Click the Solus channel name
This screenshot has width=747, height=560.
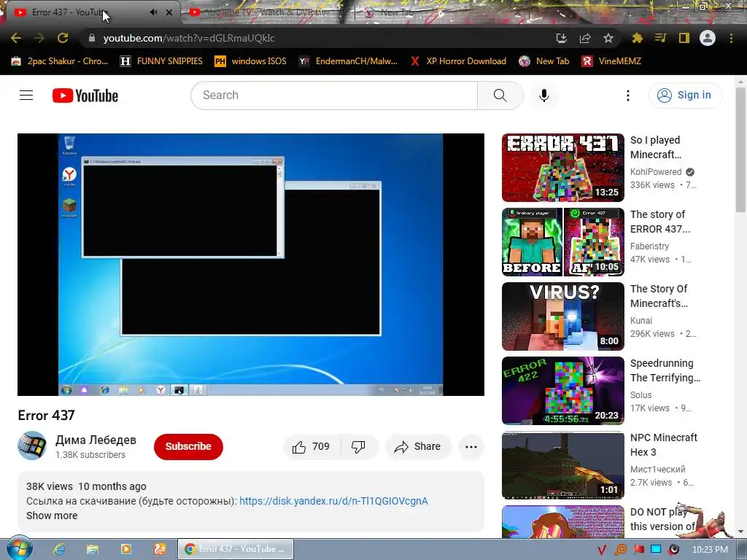pyautogui.click(x=640, y=394)
